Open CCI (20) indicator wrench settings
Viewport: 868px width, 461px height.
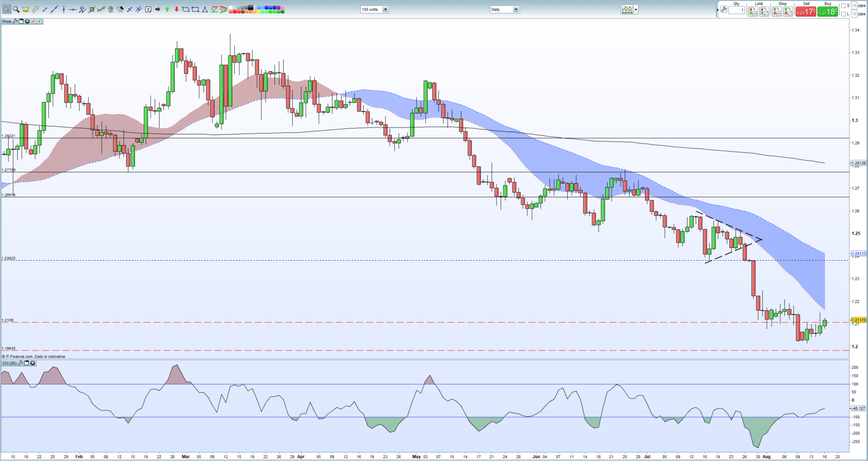coord(20,363)
